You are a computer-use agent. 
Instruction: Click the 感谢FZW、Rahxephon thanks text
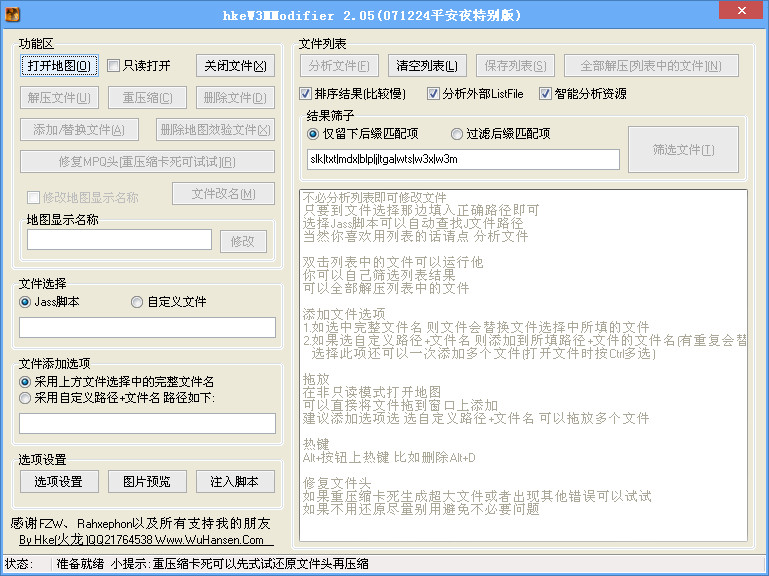tap(141, 523)
